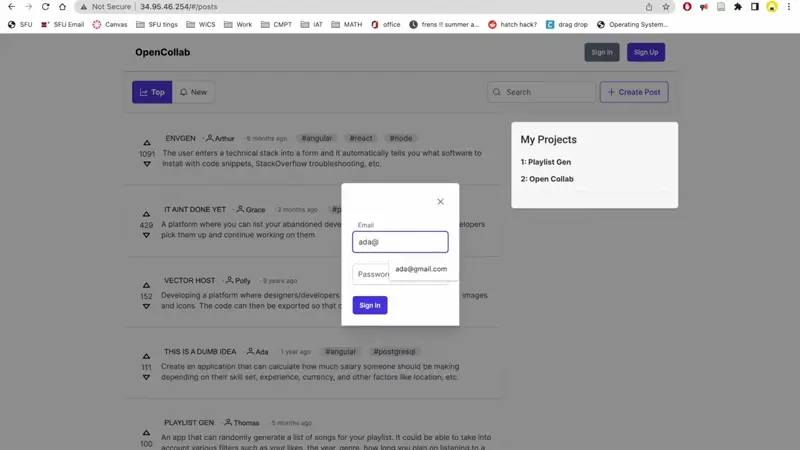This screenshot has width=800, height=450.
Task: Click the browser address bar URL
Action: [179, 7]
